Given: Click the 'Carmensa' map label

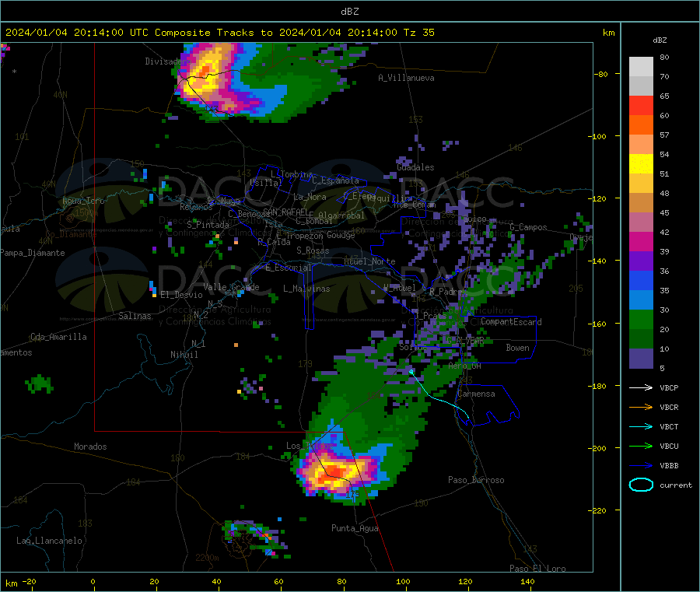Looking at the screenshot, I should (x=476, y=394).
